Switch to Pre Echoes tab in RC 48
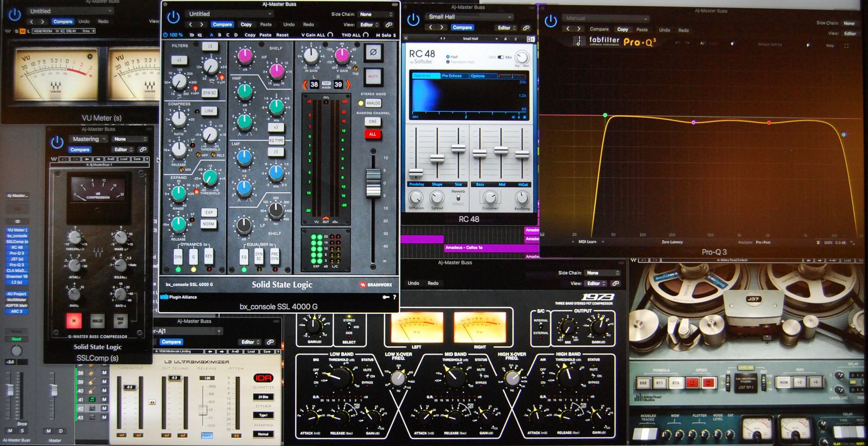Viewport: 868px width, 446px height. 451,76
